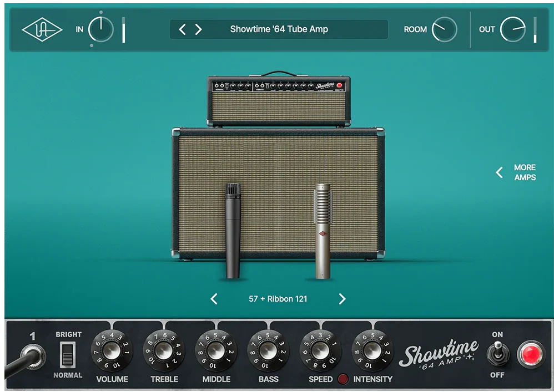This screenshot has height=392, width=554.
Task: Select the next amp preset arrow
Action: point(198,29)
